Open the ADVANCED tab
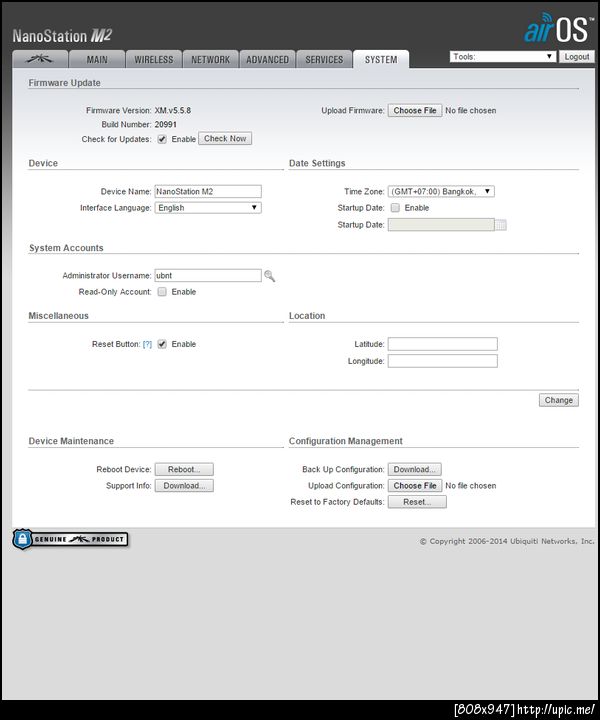Viewport: 600px width, 720px height. 267,59
